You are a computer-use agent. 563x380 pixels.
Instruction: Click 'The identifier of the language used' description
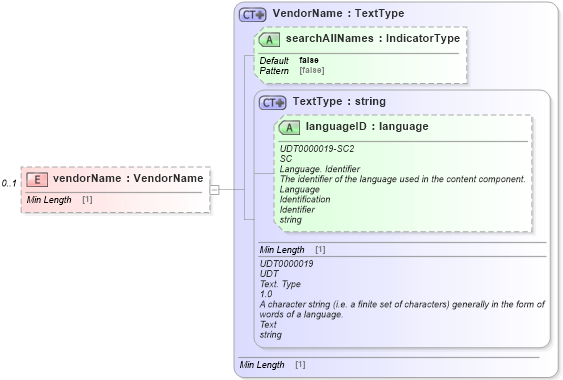pos(403,179)
